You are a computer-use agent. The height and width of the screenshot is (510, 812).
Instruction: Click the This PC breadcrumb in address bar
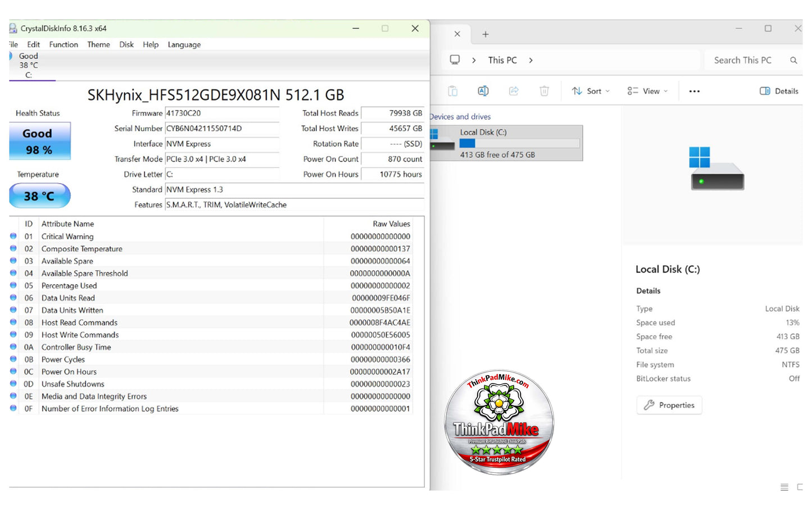coord(502,60)
